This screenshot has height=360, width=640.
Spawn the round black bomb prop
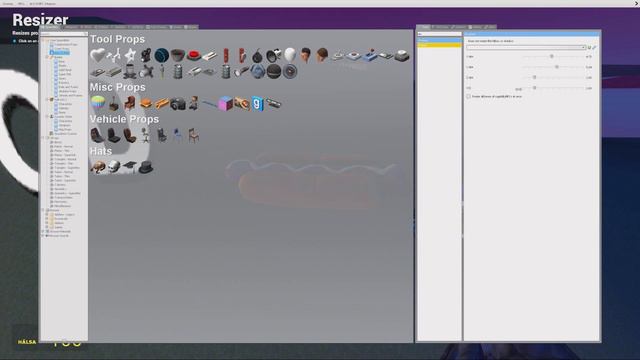pyautogui.click(x=258, y=55)
